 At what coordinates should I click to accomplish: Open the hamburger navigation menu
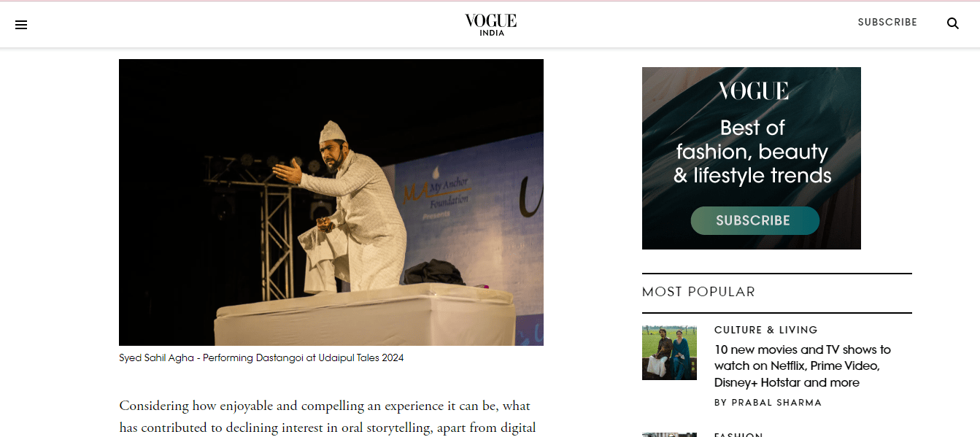pos(21,25)
